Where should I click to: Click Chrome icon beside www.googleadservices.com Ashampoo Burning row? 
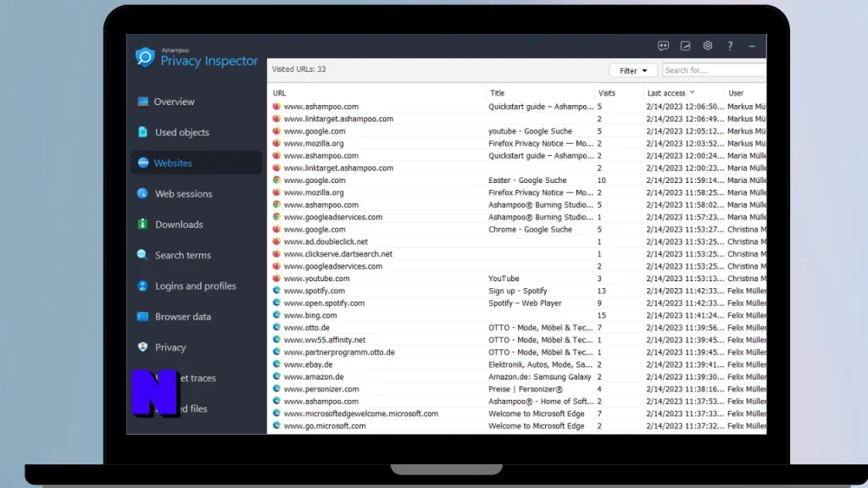click(276, 217)
